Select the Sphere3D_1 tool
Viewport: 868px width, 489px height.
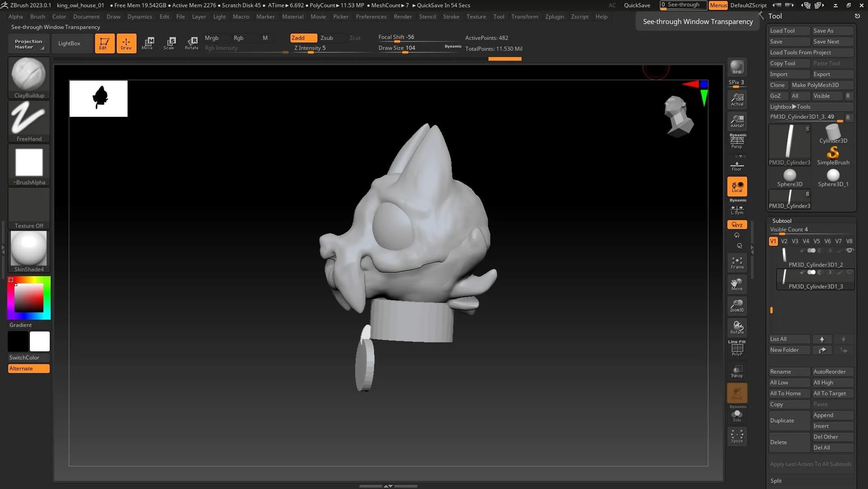pyautogui.click(x=833, y=177)
